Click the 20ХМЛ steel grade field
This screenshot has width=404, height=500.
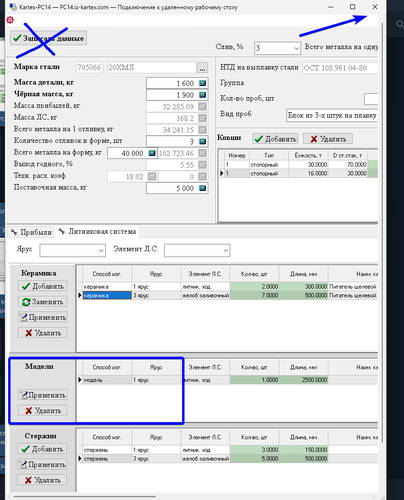pyautogui.click(x=152, y=68)
